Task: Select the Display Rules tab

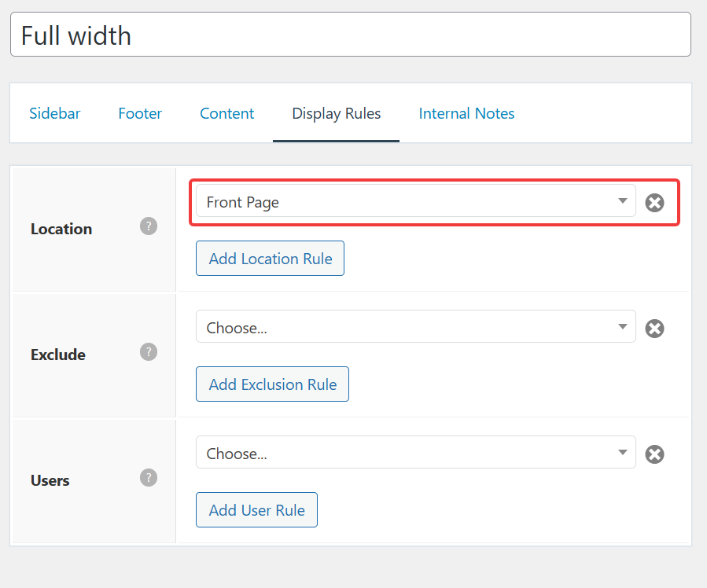Action: tap(337, 113)
